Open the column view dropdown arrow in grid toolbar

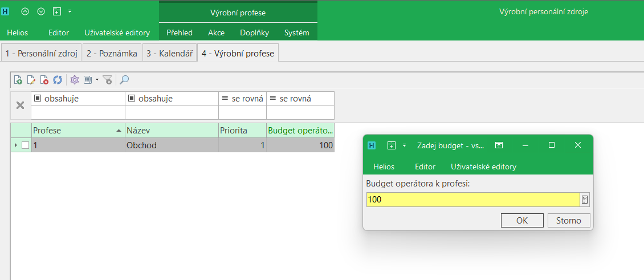coord(97,80)
